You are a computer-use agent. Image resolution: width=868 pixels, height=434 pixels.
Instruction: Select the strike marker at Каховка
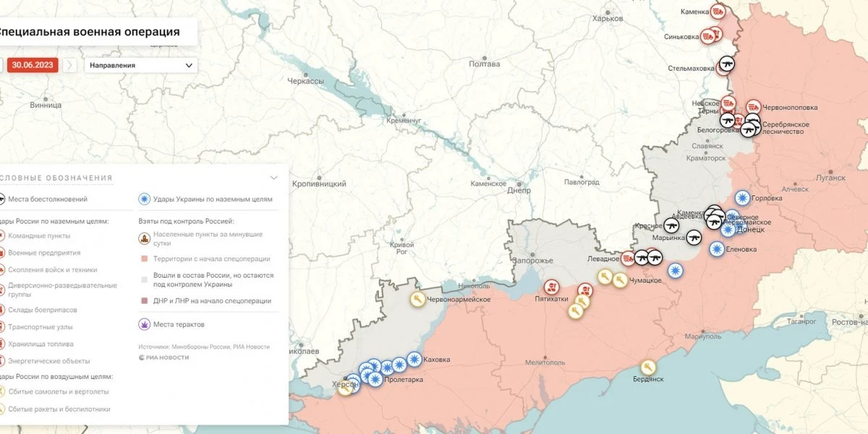click(414, 359)
